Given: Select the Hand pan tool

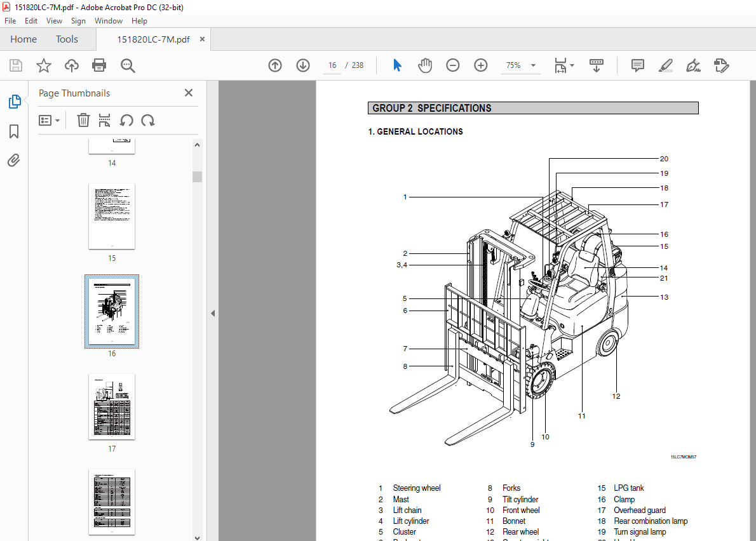Looking at the screenshot, I should [424, 65].
